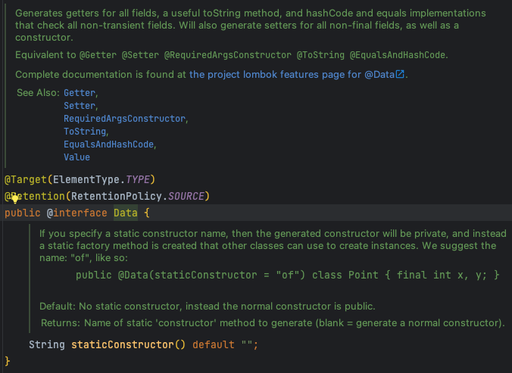The width and height of the screenshot is (512, 373).
Task: Follow the Setter See Also link
Action: [80, 106]
